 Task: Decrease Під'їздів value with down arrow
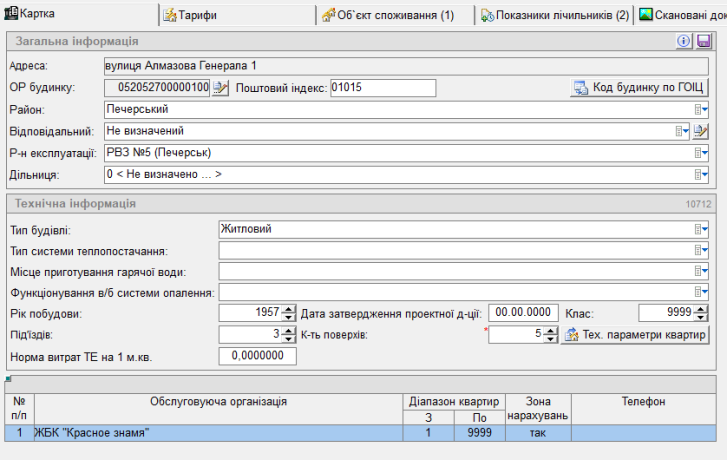click(289, 339)
